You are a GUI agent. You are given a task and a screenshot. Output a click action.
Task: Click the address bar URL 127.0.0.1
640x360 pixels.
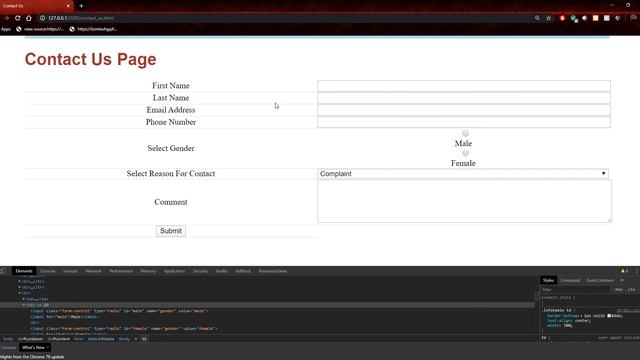pos(81,18)
